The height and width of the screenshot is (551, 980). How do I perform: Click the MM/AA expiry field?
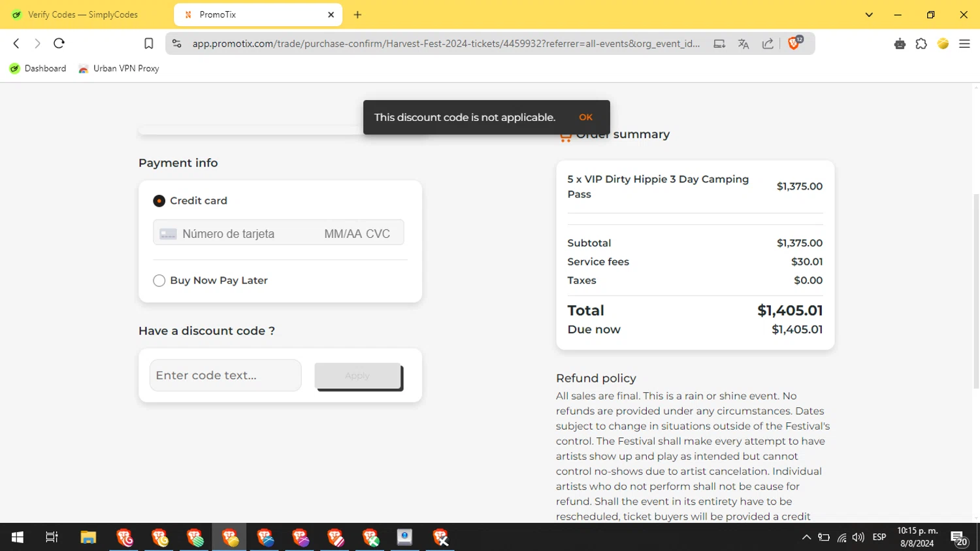343,234
